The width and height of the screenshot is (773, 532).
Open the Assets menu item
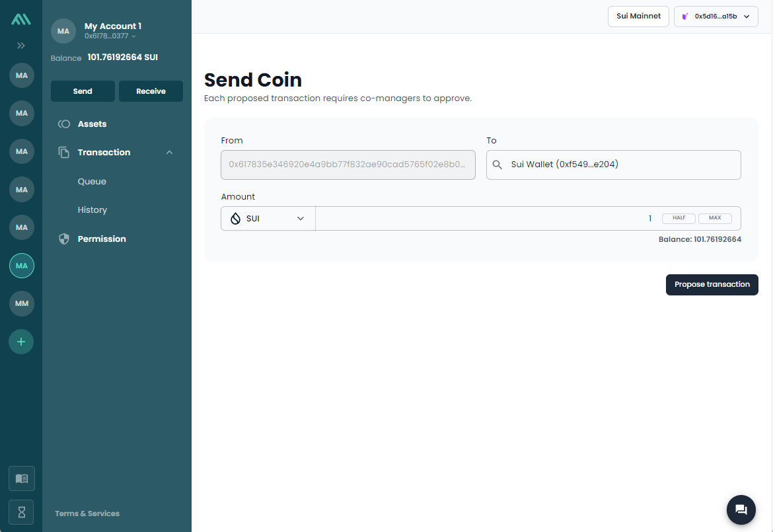tap(92, 124)
